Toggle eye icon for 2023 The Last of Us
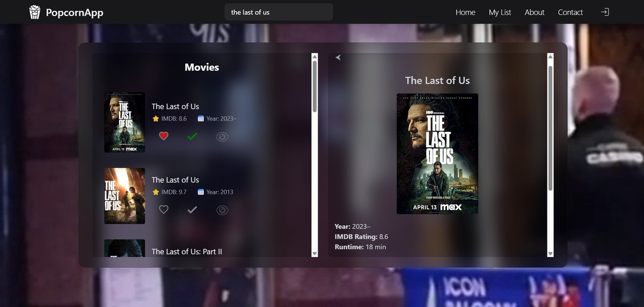Screen dimensions: 644x307 coord(222,137)
